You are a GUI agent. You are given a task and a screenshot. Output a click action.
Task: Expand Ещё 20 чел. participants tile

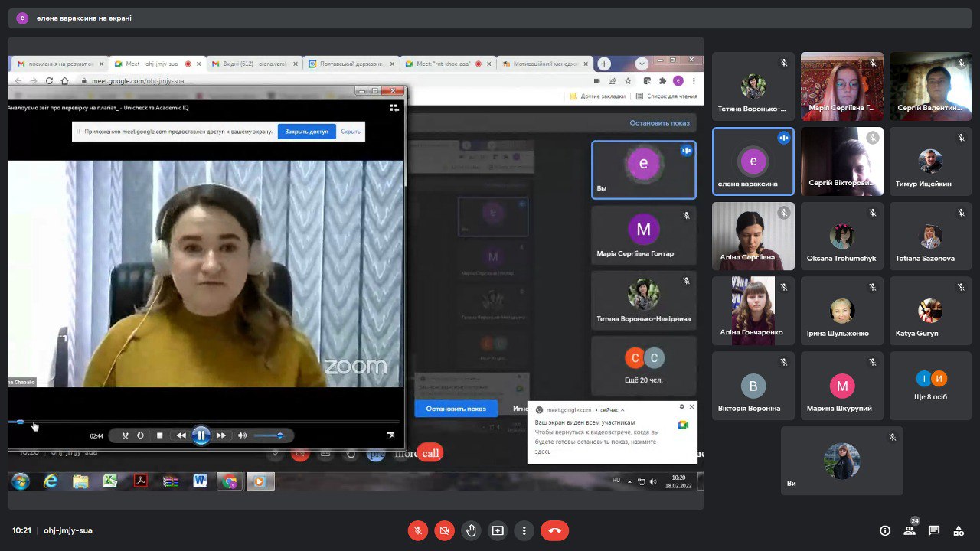tap(644, 366)
